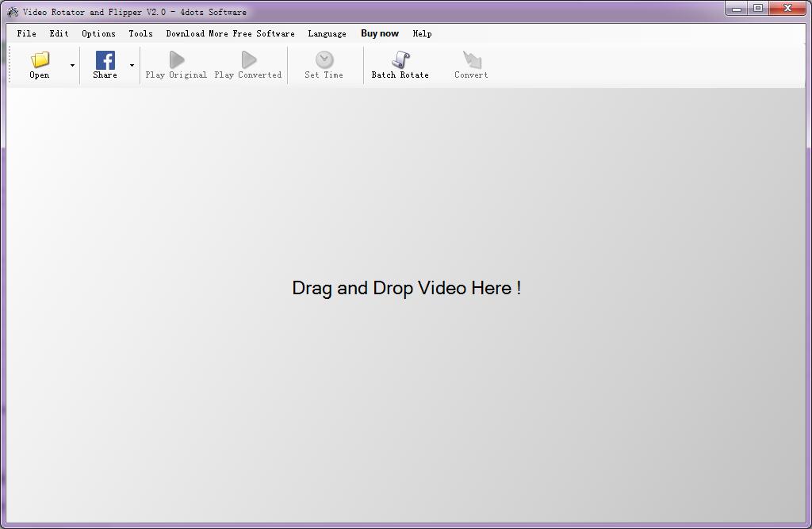Click the Open folder icon
812x529 pixels.
click(40, 60)
